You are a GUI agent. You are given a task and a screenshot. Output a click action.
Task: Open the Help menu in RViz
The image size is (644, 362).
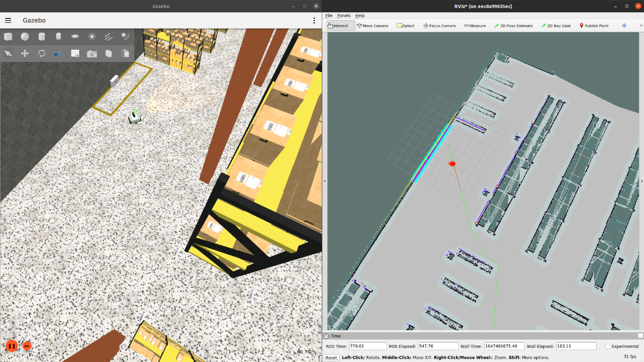click(360, 16)
